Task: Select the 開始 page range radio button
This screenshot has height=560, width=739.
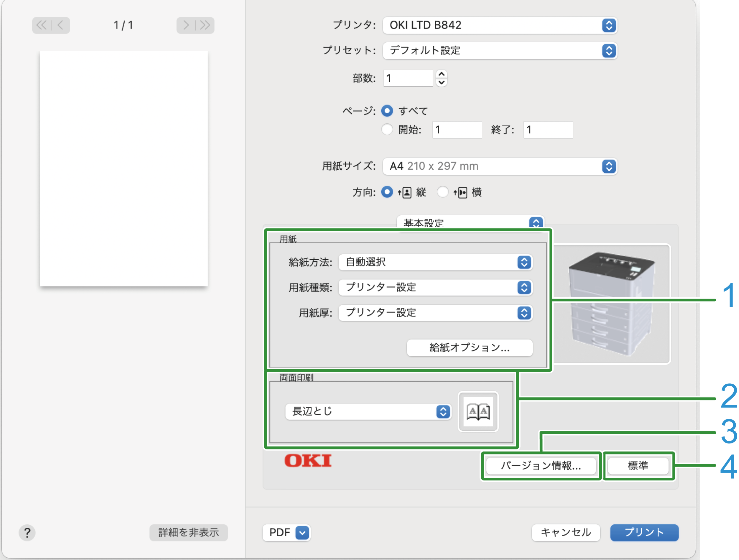Action: coord(387,129)
